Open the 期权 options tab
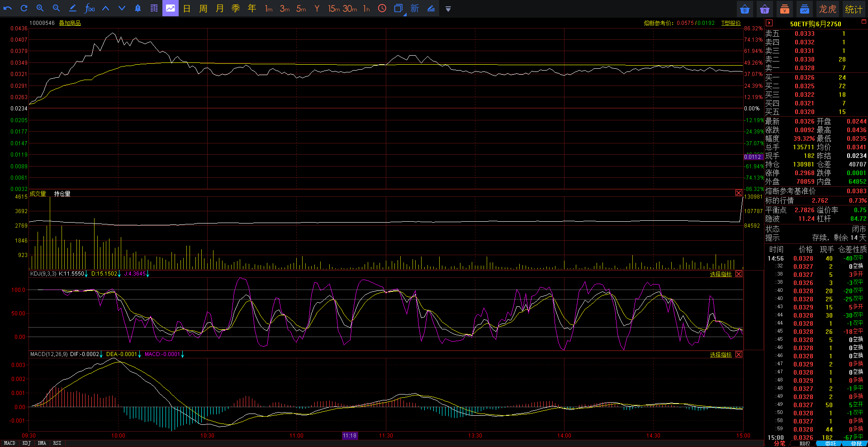868x447 pixels. [805, 443]
